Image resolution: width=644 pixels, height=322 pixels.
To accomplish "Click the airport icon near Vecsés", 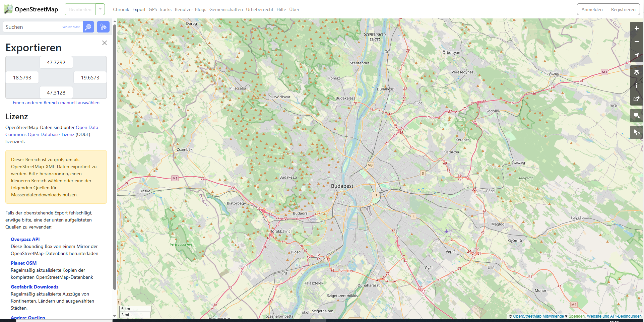I will click(x=446, y=231).
